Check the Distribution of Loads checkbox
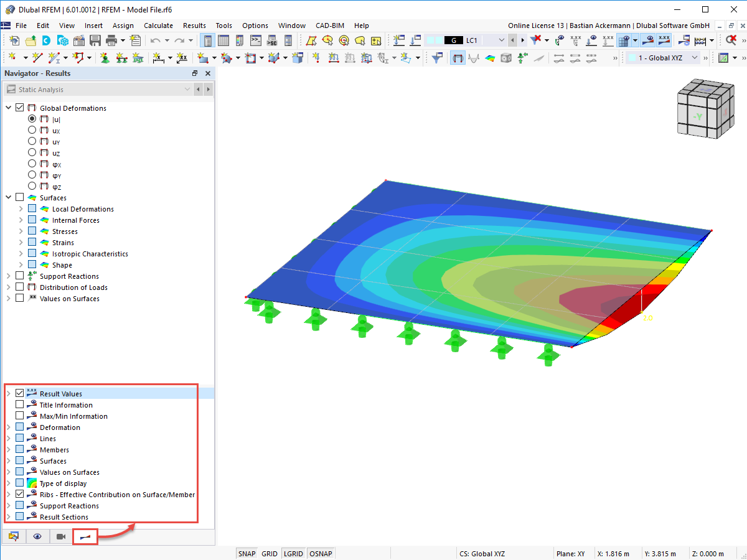This screenshot has width=747, height=560. pos(20,287)
